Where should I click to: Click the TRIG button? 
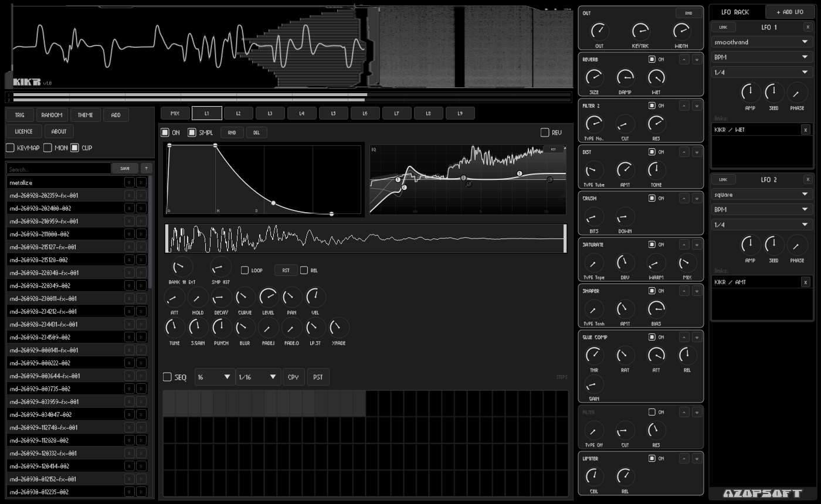(x=20, y=115)
